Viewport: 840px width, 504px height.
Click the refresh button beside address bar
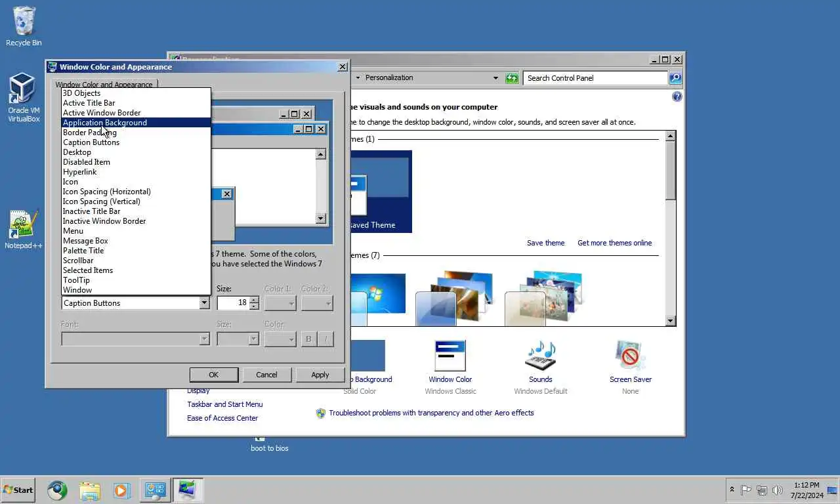(512, 78)
